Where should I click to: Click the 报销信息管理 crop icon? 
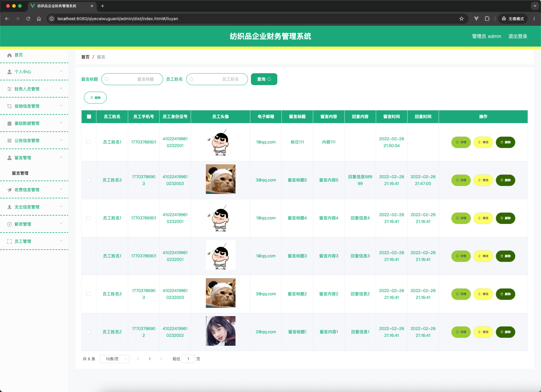click(x=9, y=106)
